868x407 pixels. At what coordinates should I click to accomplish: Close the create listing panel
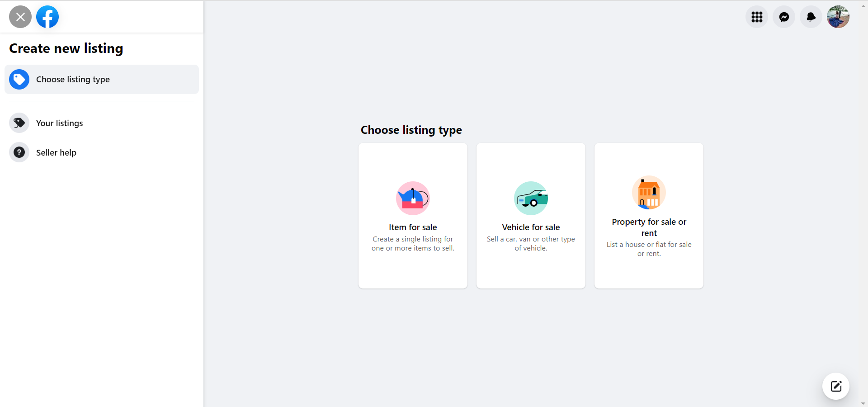(x=20, y=17)
